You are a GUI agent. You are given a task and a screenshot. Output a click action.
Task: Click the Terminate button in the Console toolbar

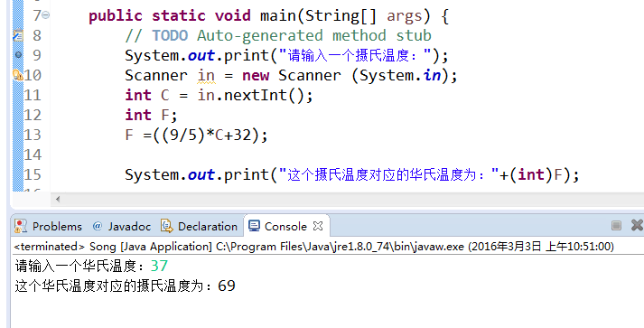pyautogui.click(x=616, y=225)
